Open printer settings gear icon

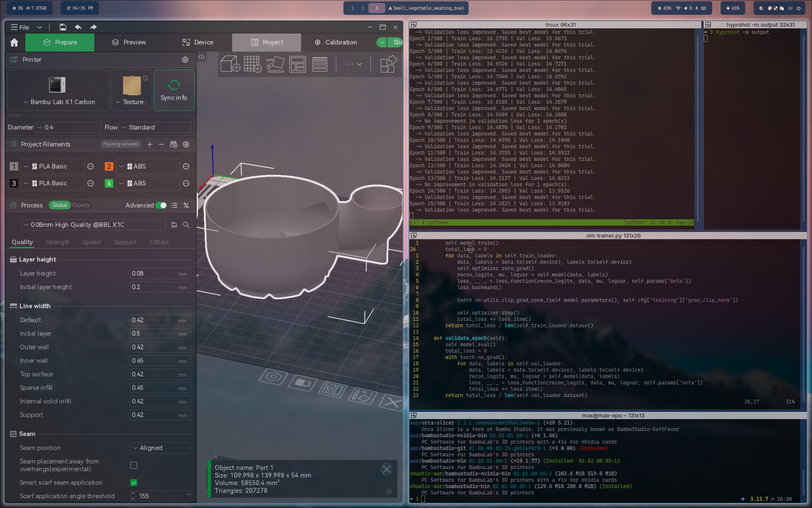tap(185, 60)
